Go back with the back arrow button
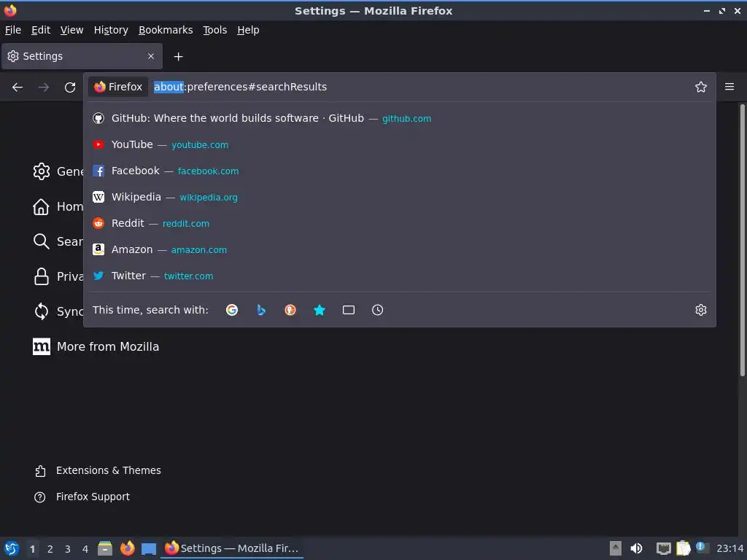 [18, 87]
